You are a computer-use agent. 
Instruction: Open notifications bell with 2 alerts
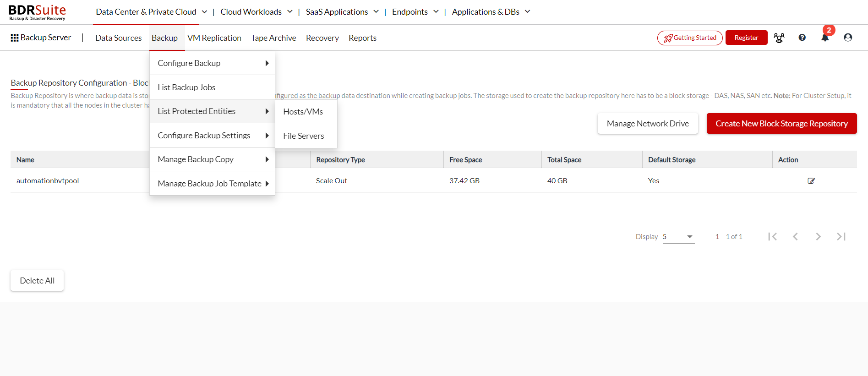pyautogui.click(x=825, y=38)
